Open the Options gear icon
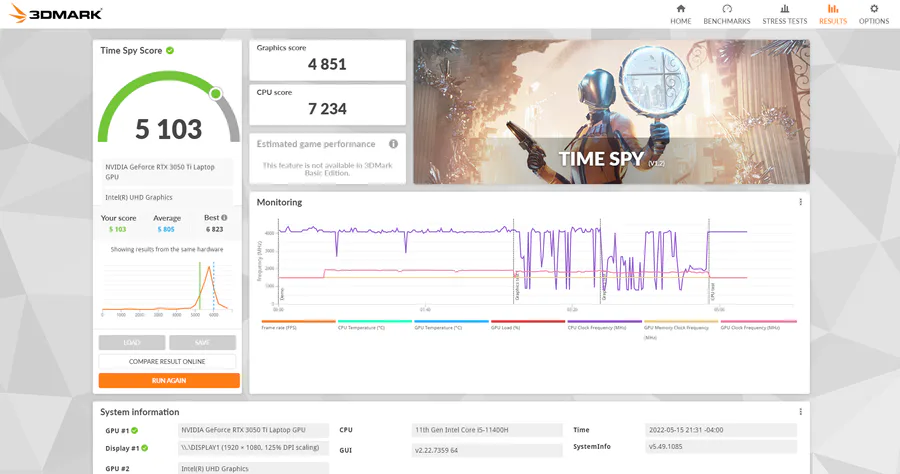The height and width of the screenshot is (474, 900). click(x=874, y=9)
